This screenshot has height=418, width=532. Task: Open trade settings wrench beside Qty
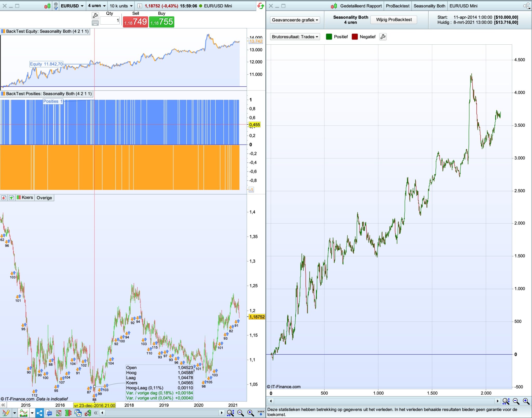pos(95,16)
